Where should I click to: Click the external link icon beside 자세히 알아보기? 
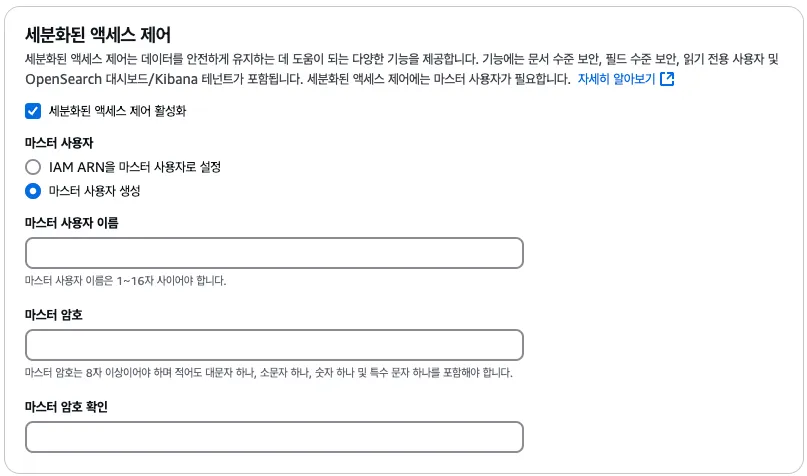(667, 79)
